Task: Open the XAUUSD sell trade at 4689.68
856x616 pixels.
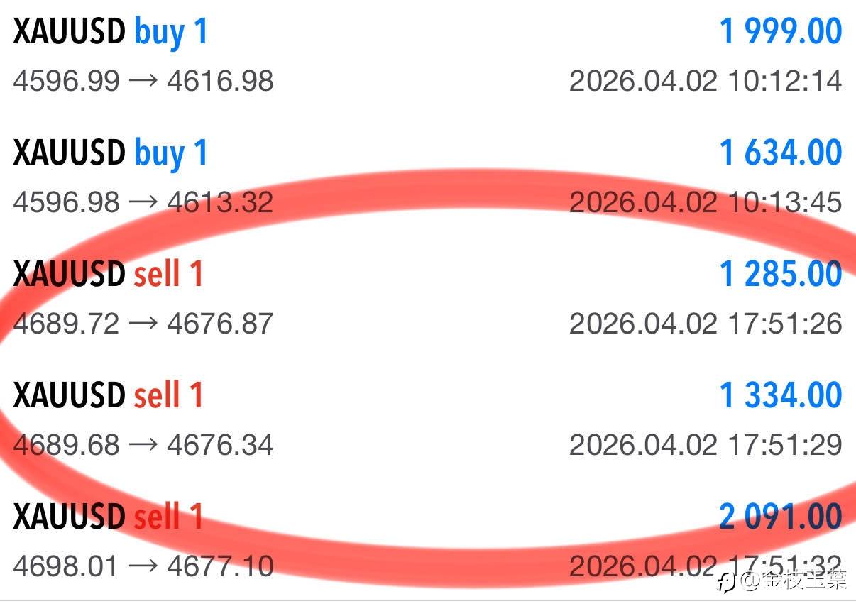Action: [x=108, y=396]
